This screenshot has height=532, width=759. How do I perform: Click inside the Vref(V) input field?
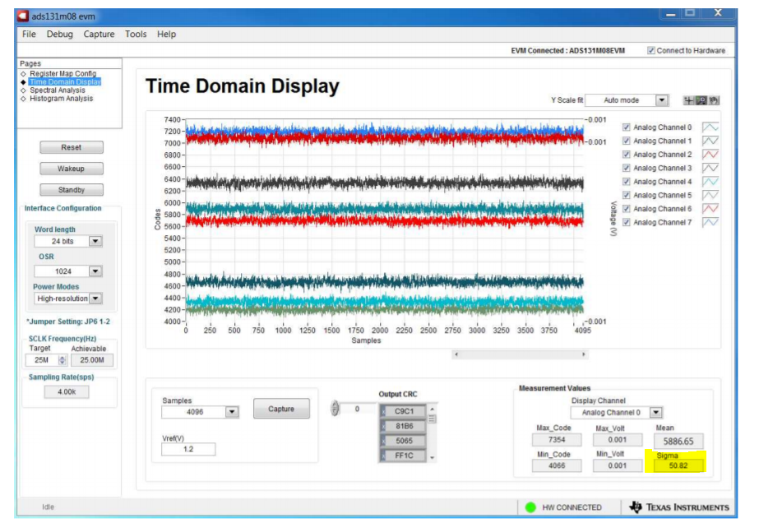coord(189,449)
